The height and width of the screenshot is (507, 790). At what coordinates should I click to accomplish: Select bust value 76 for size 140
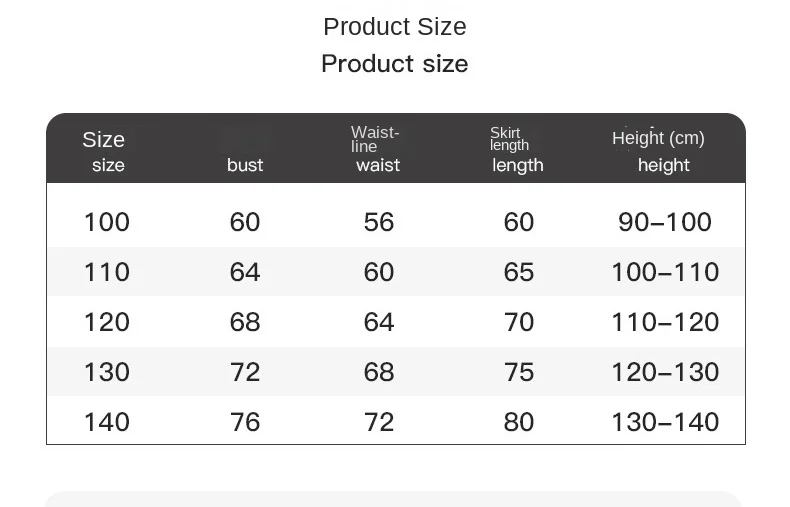[x=245, y=422]
